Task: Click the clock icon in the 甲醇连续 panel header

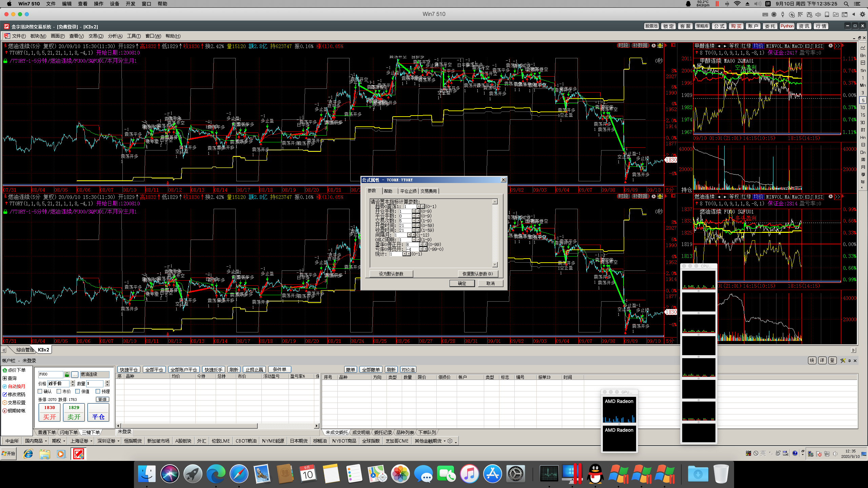Action: point(830,46)
